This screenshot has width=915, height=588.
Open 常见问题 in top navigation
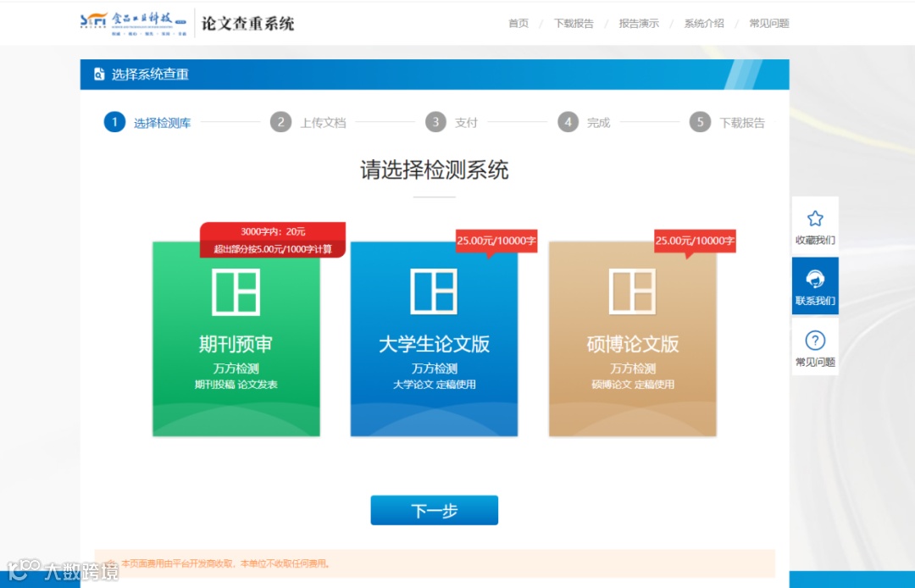coord(769,24)
